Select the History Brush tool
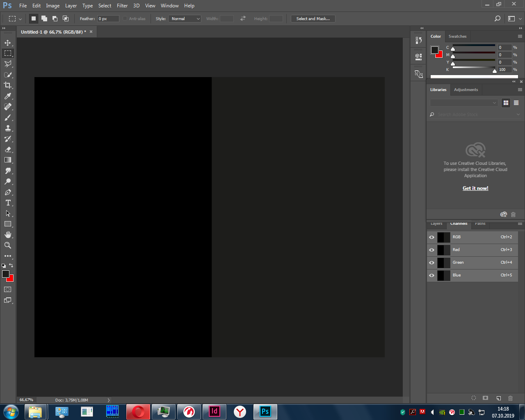 click(x=8, y=139)
